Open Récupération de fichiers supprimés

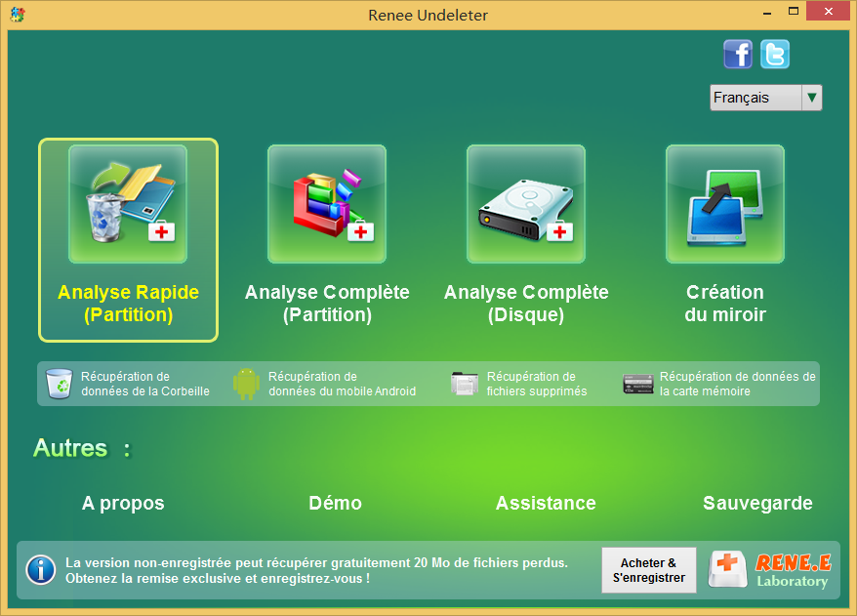[x=537, y=384]
